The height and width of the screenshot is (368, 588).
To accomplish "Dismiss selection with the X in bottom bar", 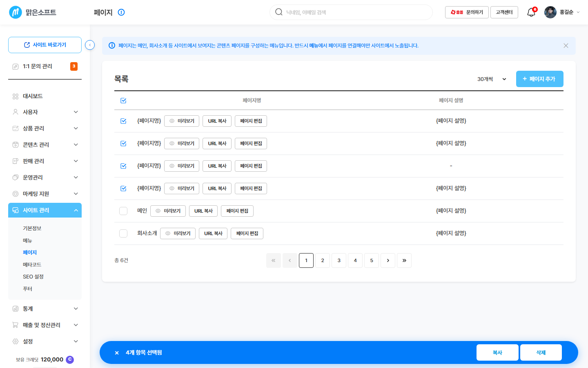I will click(117, 352).
